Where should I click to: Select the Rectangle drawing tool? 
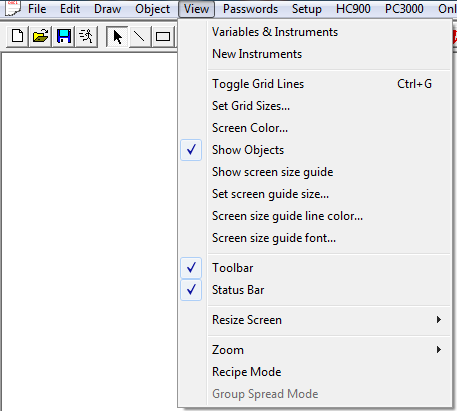pyautogui.click(x=163, y=36)
